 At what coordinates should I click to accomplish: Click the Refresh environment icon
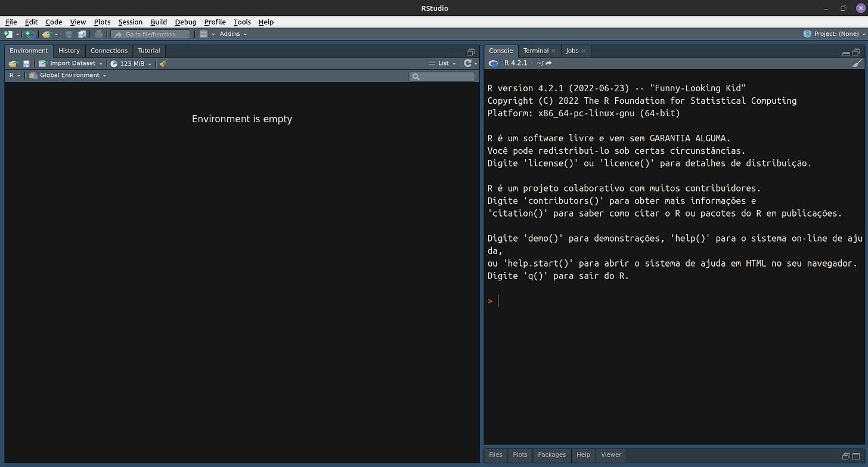[x=468, y=63]
